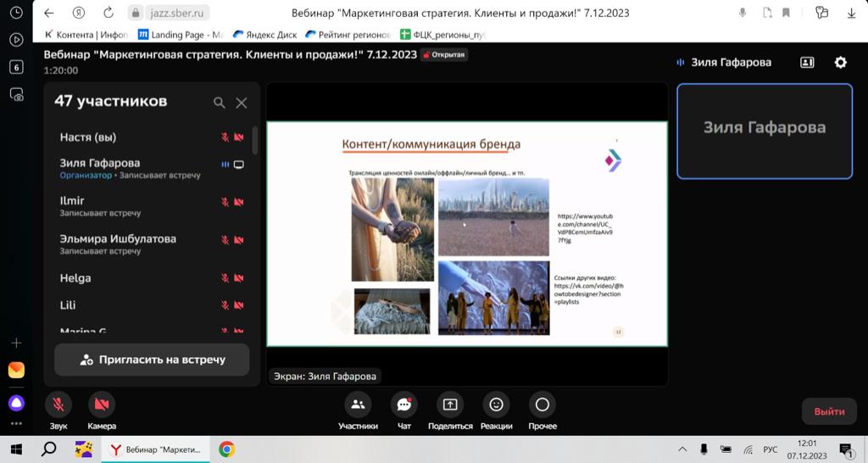Switch layout with the view mode icon

click(x=807, y=62)
